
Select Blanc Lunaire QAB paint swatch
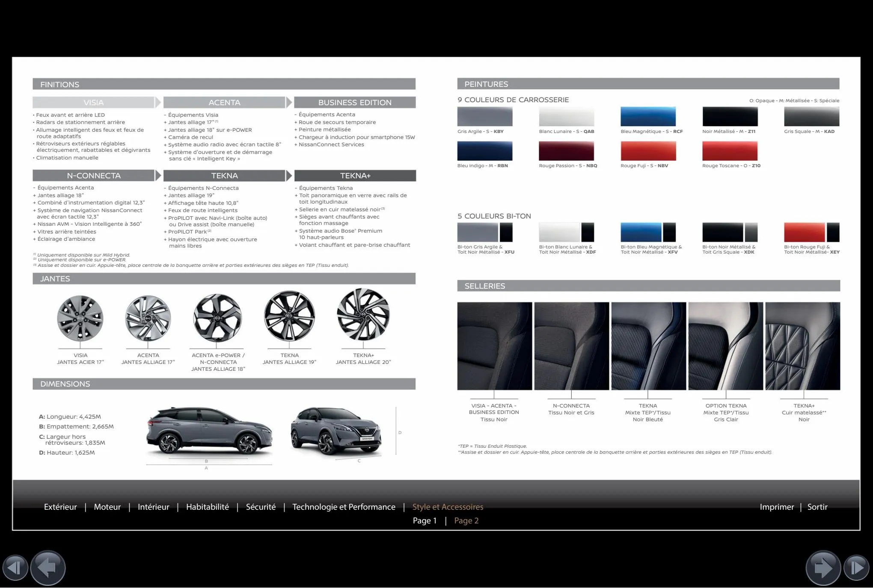pyautogui.click(x=567, y=116)
